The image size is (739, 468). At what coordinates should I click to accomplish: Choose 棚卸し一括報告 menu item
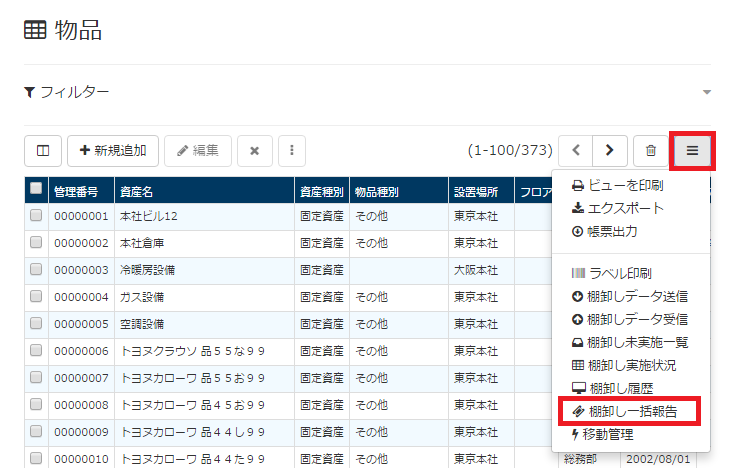coord(624,411)
